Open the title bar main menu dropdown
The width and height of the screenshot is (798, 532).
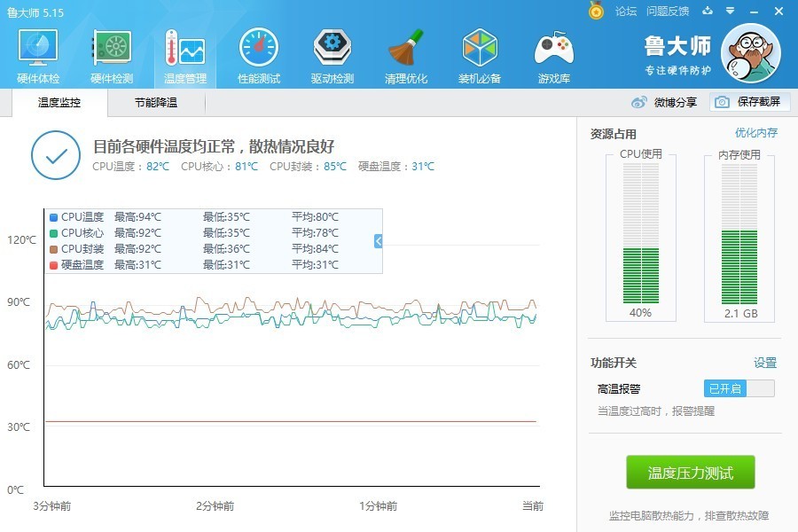tap(729, 11)
